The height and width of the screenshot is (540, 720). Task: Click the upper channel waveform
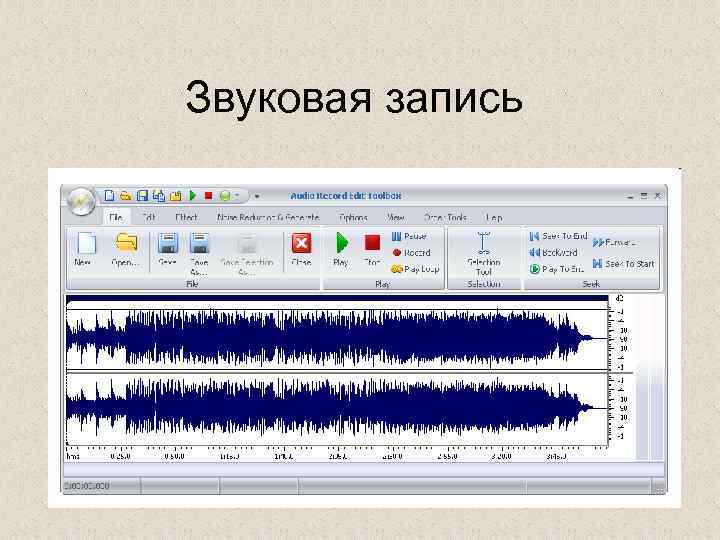338,339
